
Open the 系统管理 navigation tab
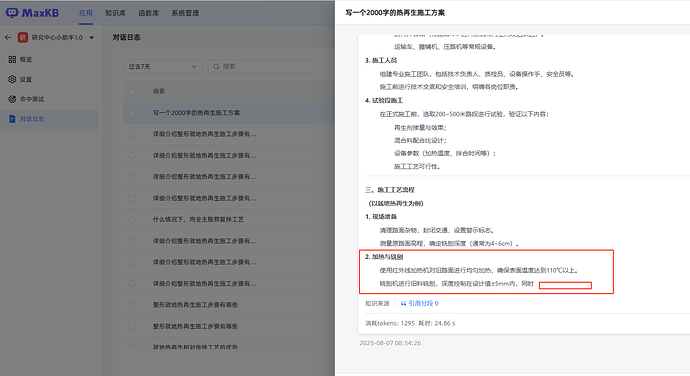pos(185,13)
